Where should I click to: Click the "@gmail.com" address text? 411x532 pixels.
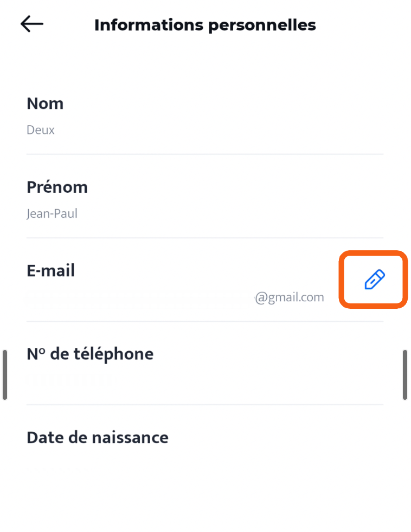coord(290,297)
